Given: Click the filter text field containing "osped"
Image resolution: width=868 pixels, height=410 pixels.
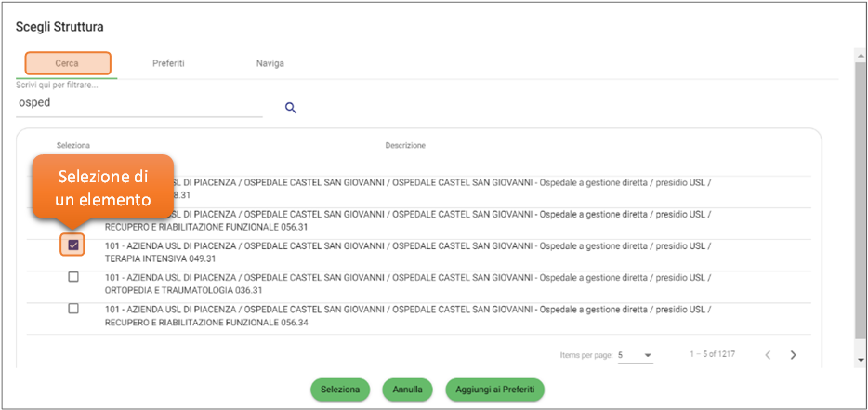Looking at the screenshot, I should point(139,104).
